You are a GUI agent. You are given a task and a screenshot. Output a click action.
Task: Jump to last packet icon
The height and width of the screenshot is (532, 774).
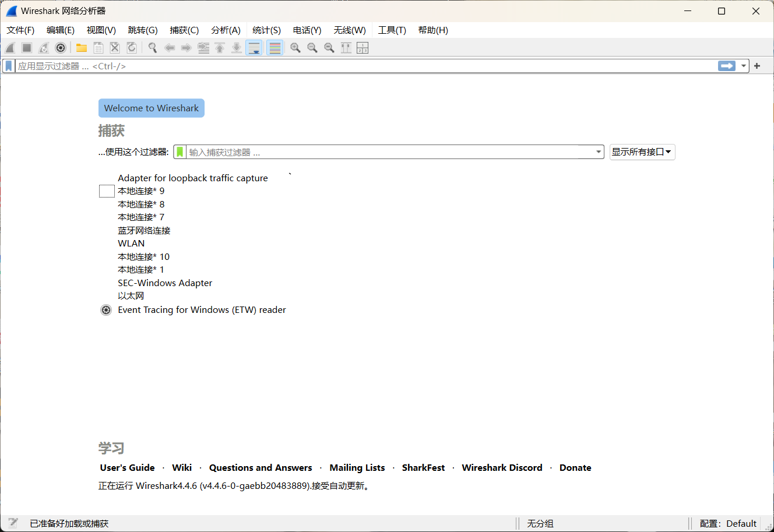tap(237, 48)
